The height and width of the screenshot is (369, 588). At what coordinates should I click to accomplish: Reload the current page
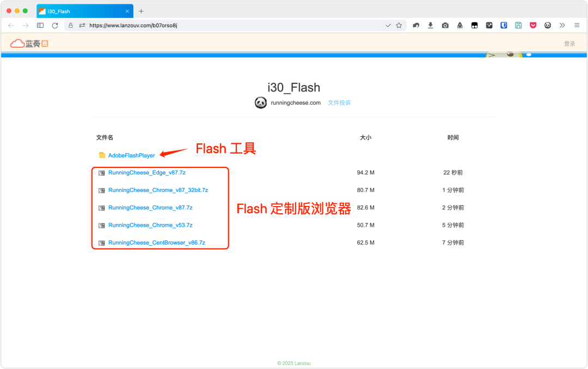coord(55,26)
